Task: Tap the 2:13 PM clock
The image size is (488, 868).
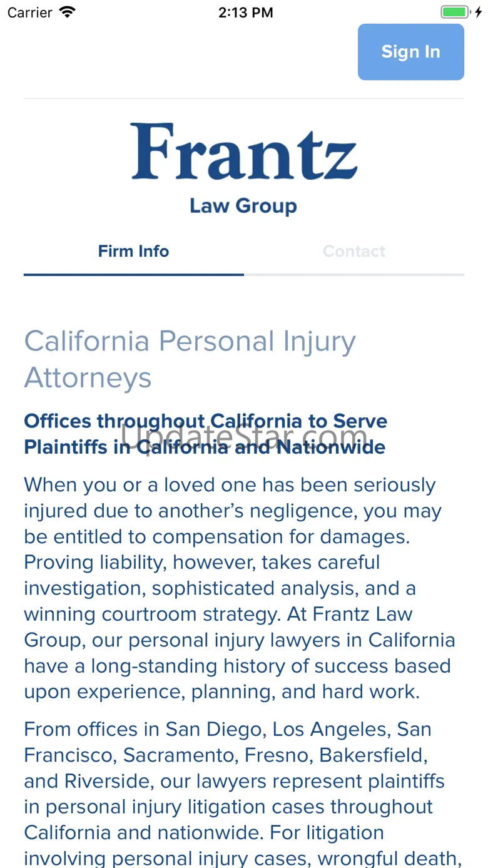Action: pyautogui.click(x=245, y=13)
